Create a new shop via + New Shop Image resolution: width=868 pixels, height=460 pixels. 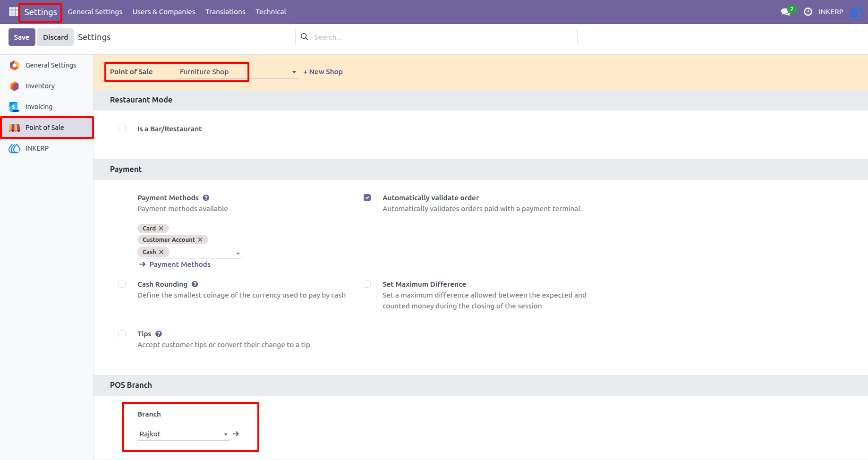point(323,72)
